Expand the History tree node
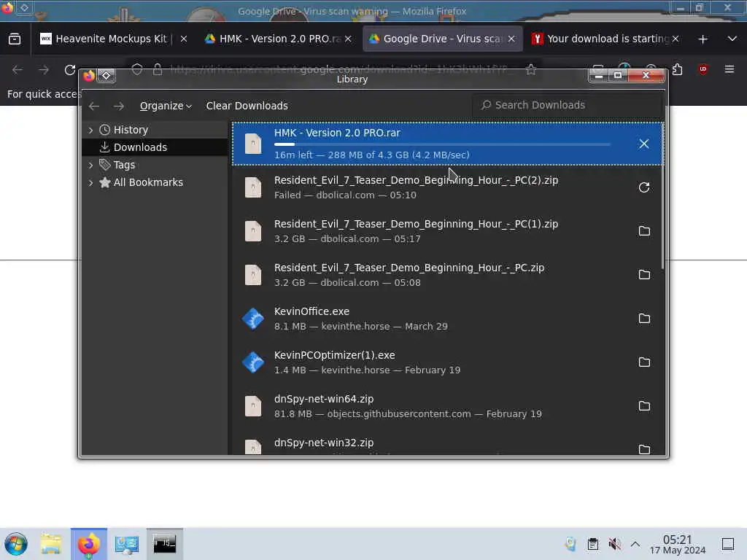Screen dimensions: 747x560 point(90,130)
